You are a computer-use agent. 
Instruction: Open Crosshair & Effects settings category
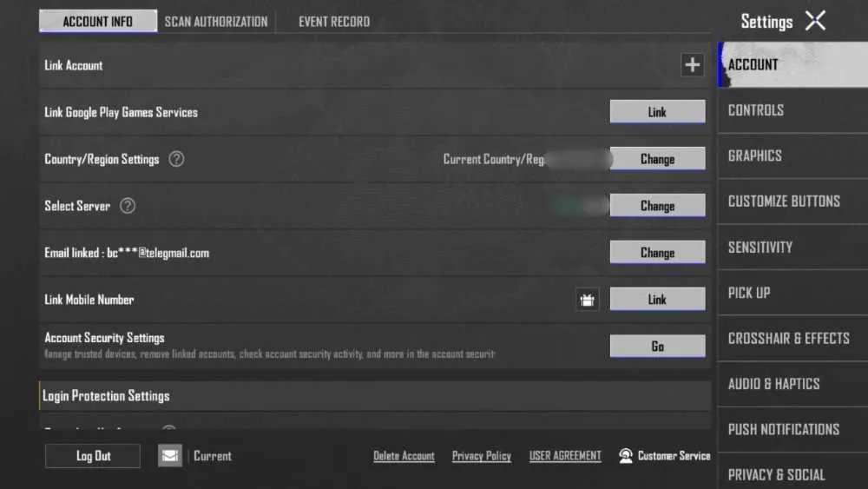[x=792, y=339]
